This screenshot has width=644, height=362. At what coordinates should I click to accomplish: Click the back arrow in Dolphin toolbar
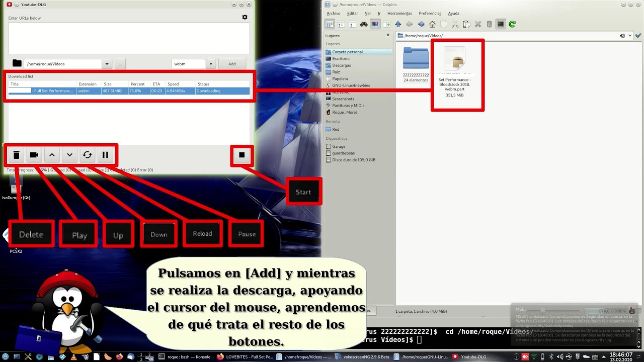pos(421,24)
